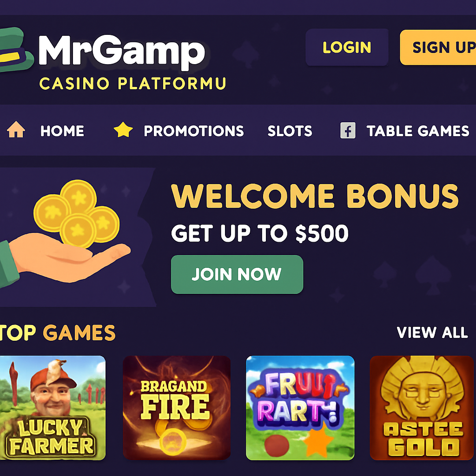Open the Slots section
This screenshot has width=476, height=476.
click(x=290, y=131)
